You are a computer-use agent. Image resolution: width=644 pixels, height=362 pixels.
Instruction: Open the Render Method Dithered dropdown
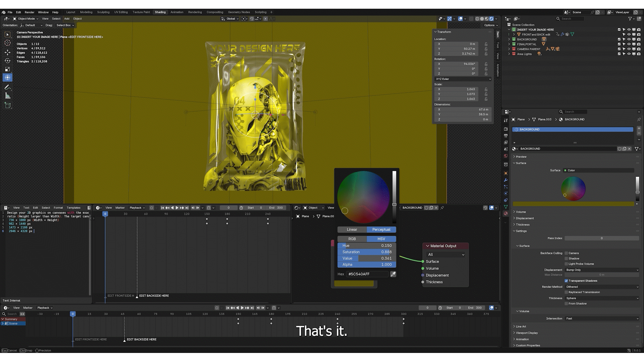pyautogui.click(x=602, y=287)
